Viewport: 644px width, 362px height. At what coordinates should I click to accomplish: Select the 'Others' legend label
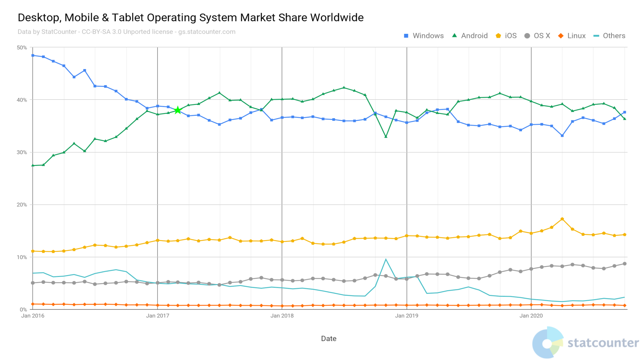(x=614, y=36)
